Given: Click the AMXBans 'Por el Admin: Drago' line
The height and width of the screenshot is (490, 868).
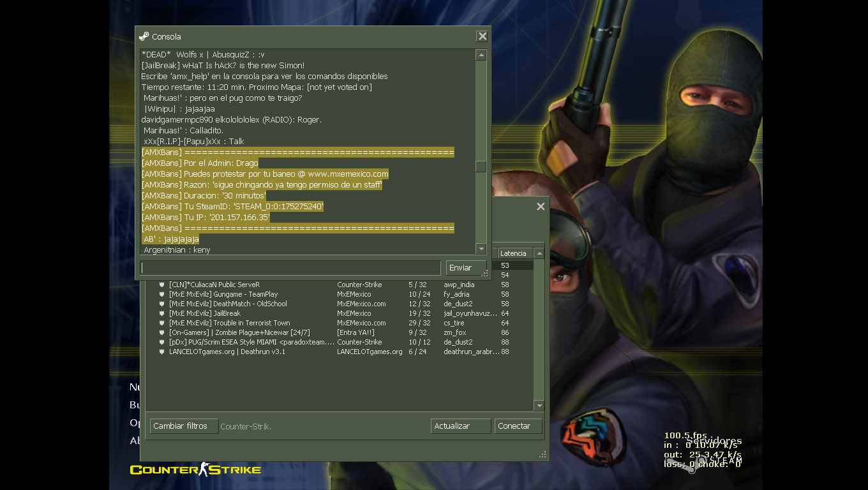Looking at the screenshot, I should click(200, 163).
